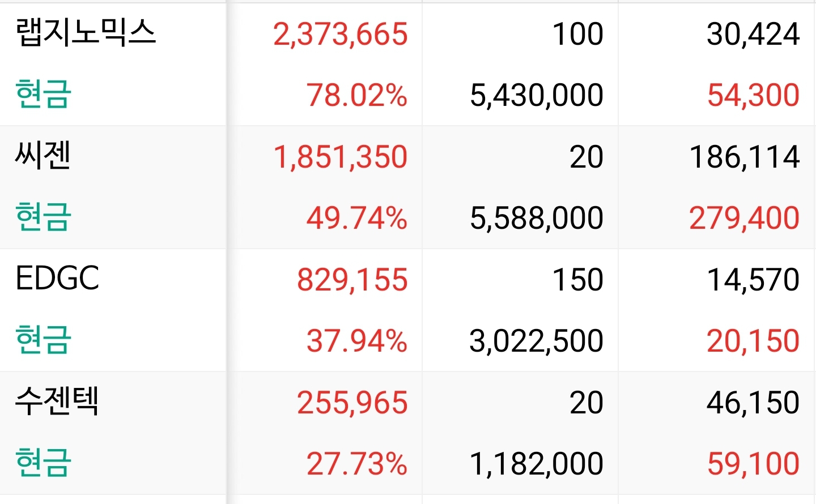Click the current price 54,300
This screenshot has height=504, width=816.
tap(753, 95)
